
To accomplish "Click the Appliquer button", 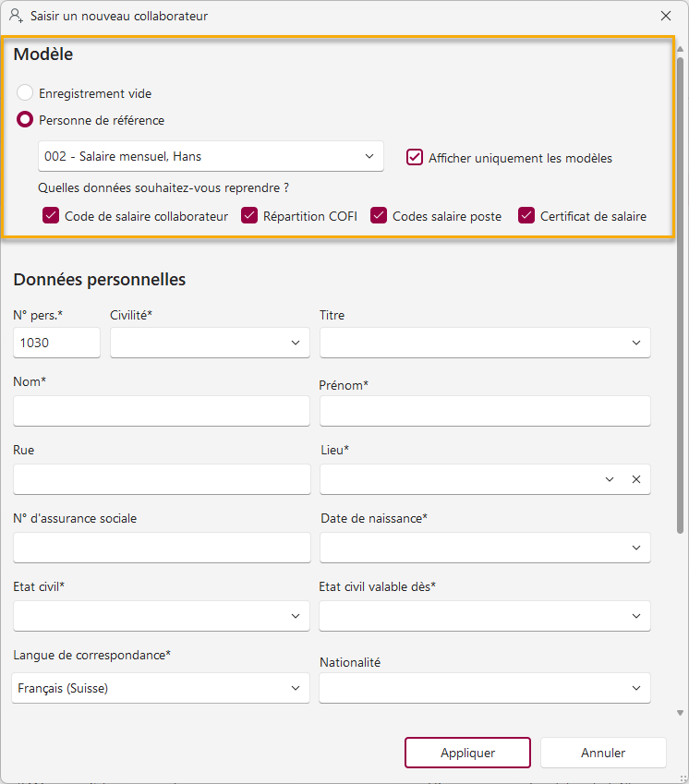I will 467,753.
